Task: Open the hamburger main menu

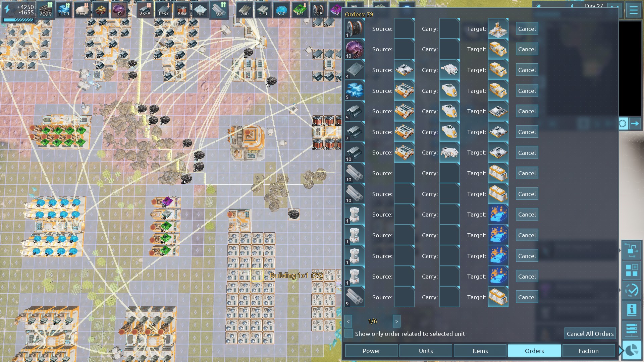Action: pos(633,10)
